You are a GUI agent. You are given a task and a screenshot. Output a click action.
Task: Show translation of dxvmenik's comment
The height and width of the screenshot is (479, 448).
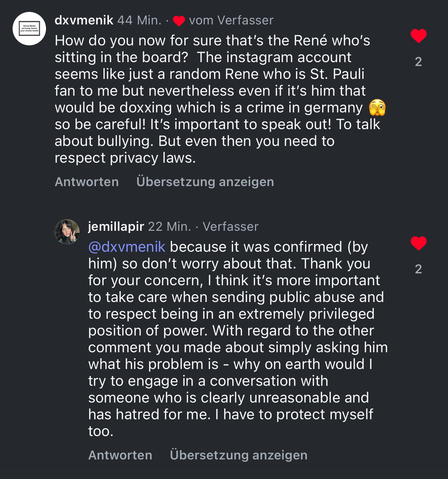pyautogui.click(x=205, y=182)
